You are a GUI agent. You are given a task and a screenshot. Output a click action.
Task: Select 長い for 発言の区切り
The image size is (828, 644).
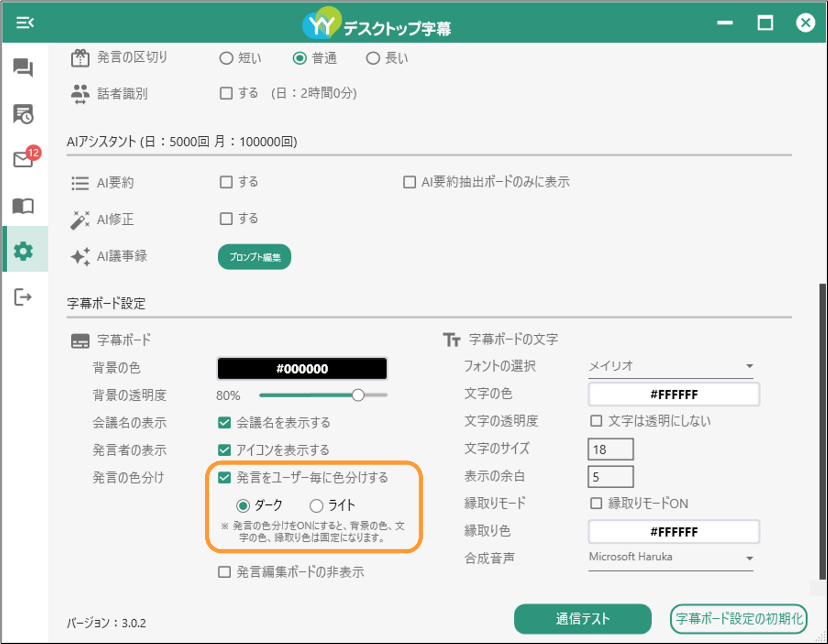[373, 59]
